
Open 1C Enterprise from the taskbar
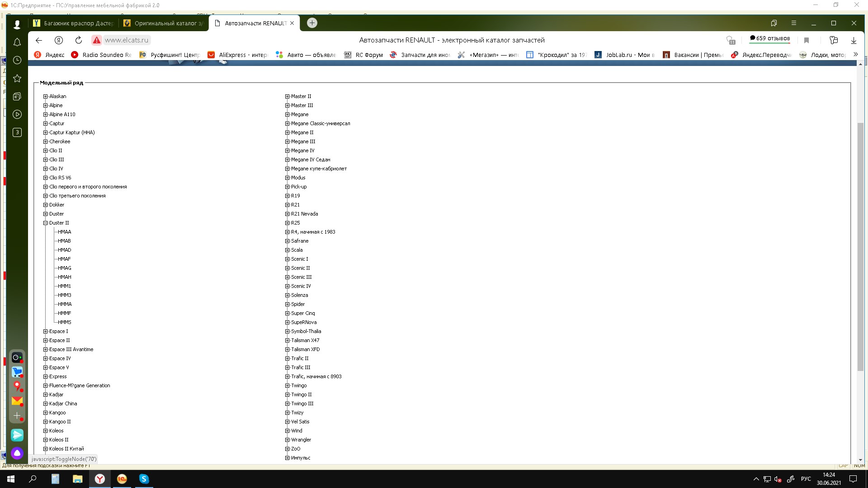click(x=122, y=479)
